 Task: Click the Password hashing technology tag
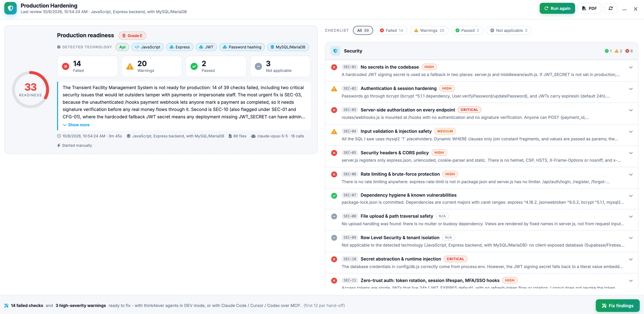click(242, 47)
